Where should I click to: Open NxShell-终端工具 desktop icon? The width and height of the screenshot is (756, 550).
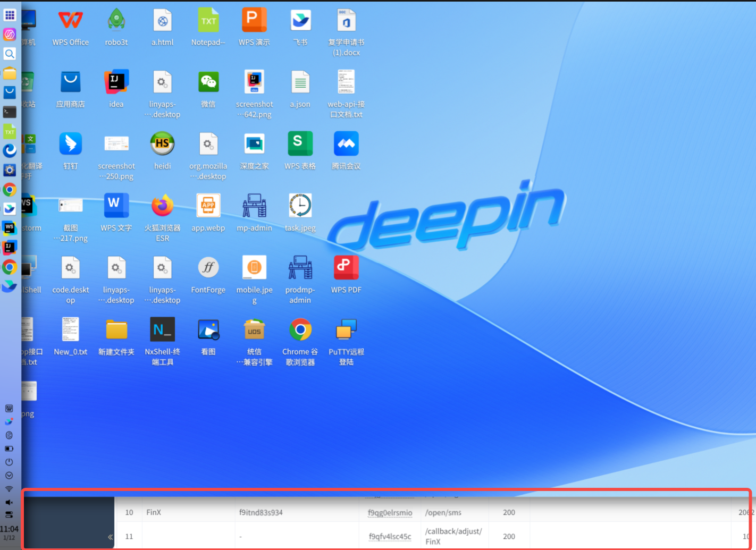(163, 342)
